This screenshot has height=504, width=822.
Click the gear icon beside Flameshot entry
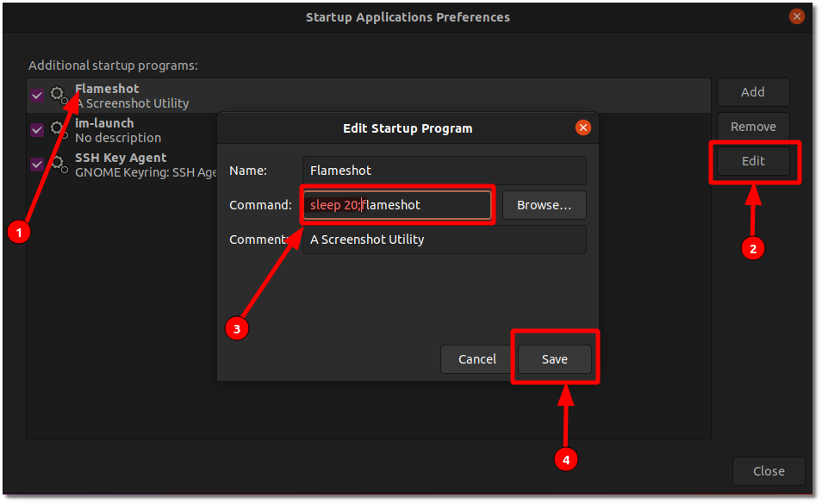[59, 96]
